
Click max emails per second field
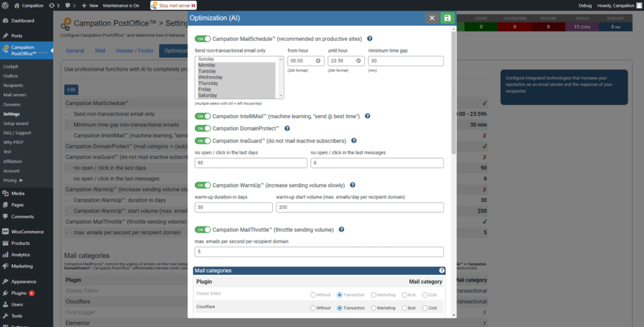point(319,252)
